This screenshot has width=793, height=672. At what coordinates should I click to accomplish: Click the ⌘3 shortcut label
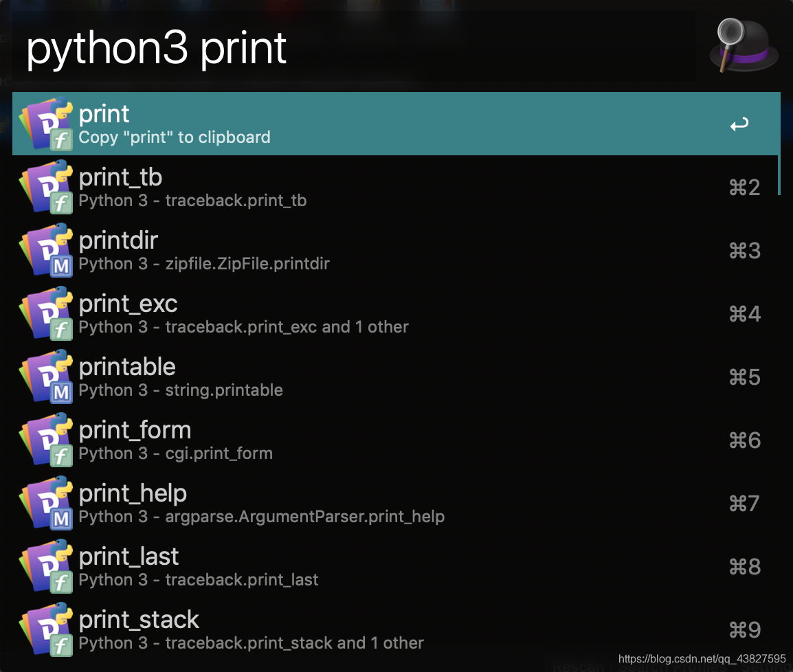coord(744,251)
